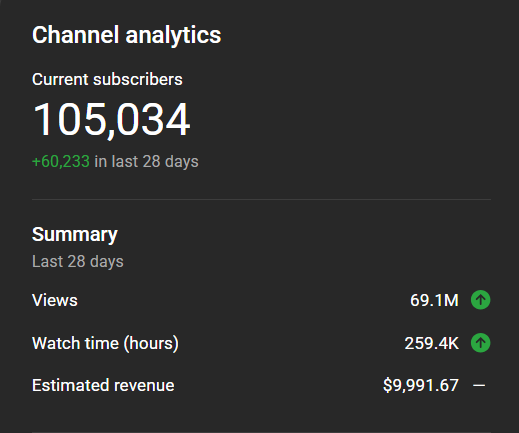Click the dash indicator next to Estimated revenue
The height and width of the screenshot is (433, 519).
click(479, 386)
